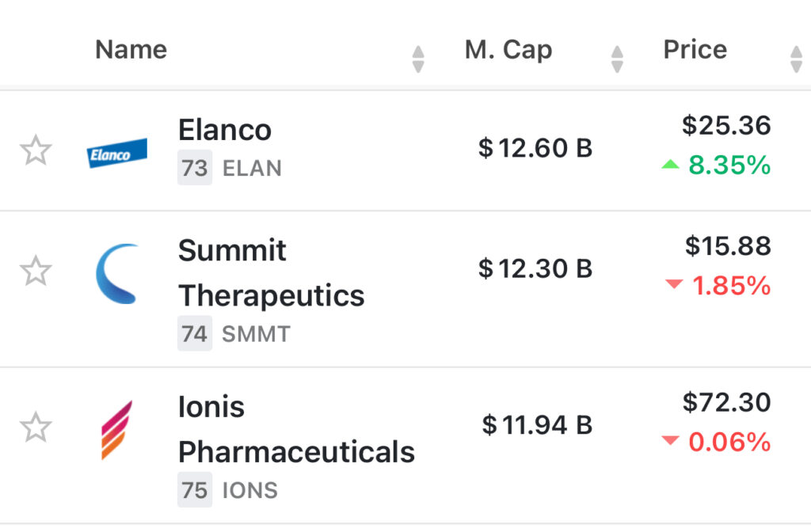Click the M. Cap column header
The image size is (811, 532).
pos(508,50)
